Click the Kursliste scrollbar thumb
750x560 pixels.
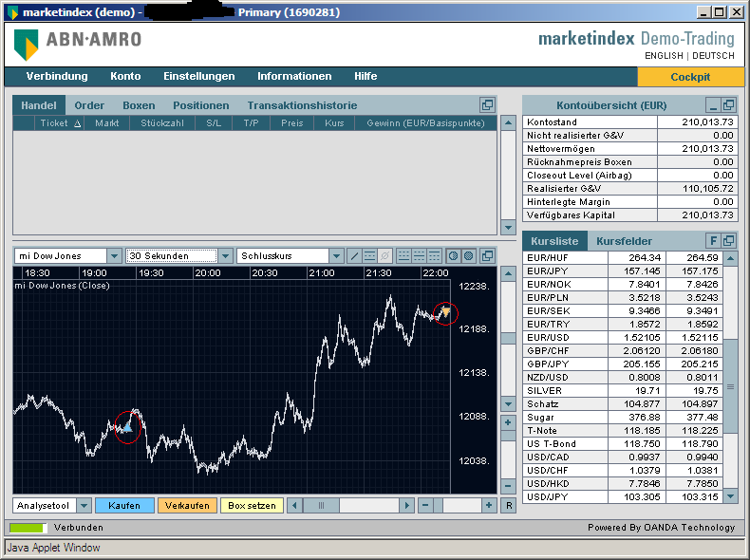(730, 386)
